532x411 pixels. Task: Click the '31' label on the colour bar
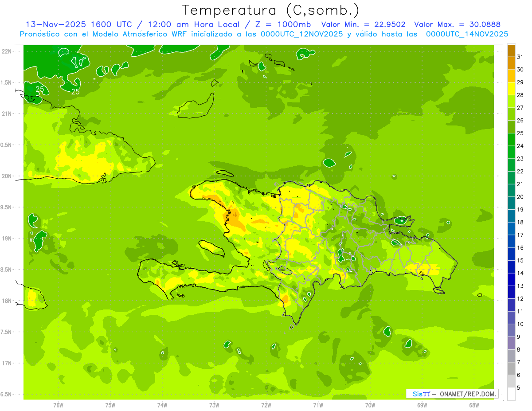pos(520,57)
